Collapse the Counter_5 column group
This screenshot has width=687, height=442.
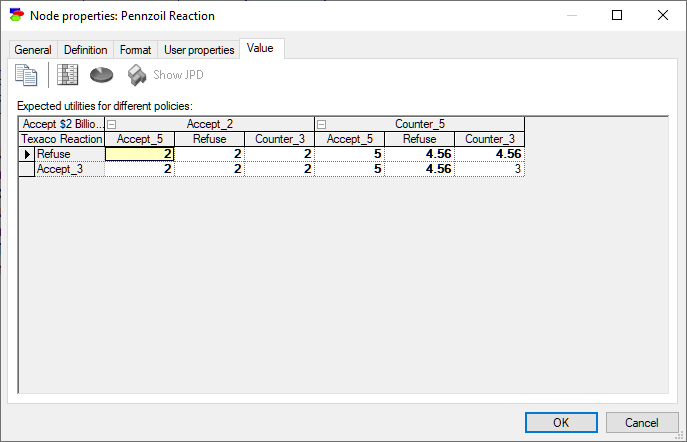coord(322,124)
